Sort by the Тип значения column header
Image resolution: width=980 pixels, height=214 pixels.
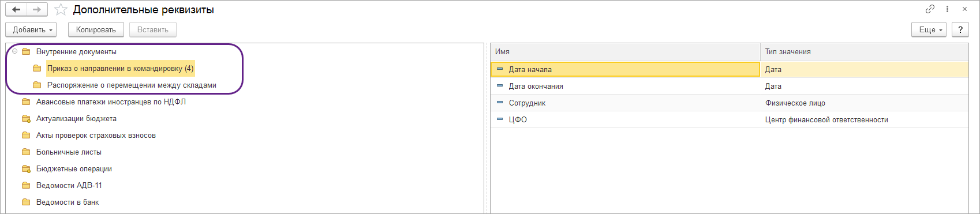click(x=864, y=51)
